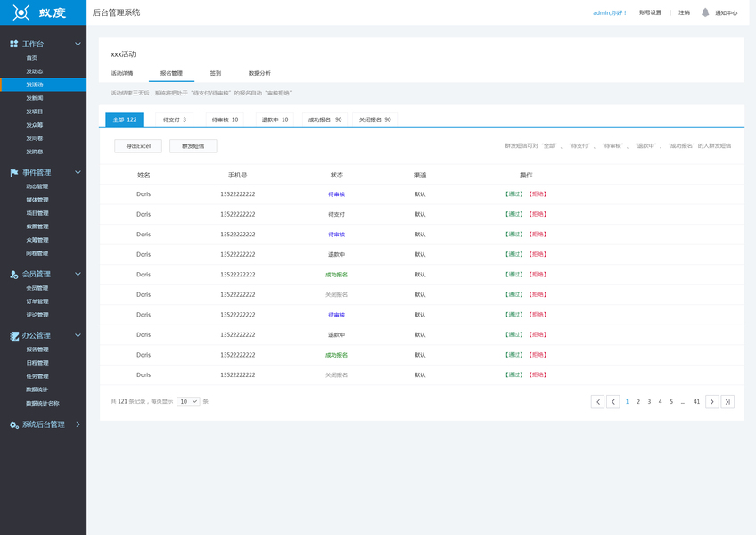The image size is (756, 535).
Task: Click the 导出Excel button
Action: point(138,146)
